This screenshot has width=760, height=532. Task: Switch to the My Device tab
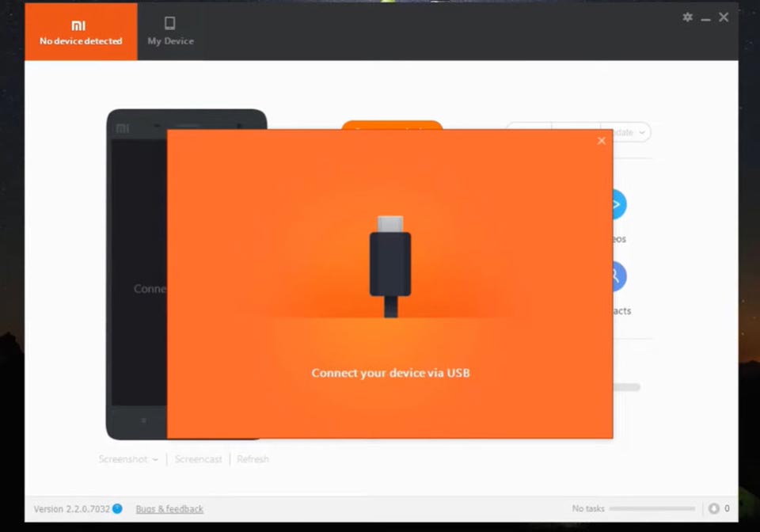coord(169,32)
